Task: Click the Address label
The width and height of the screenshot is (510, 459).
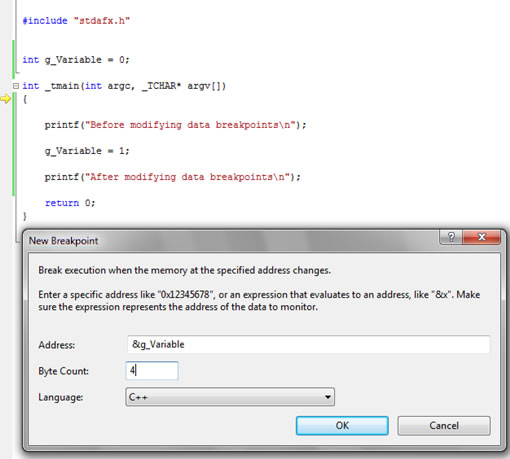Action: pyautogui.click(x=56, y=345)
